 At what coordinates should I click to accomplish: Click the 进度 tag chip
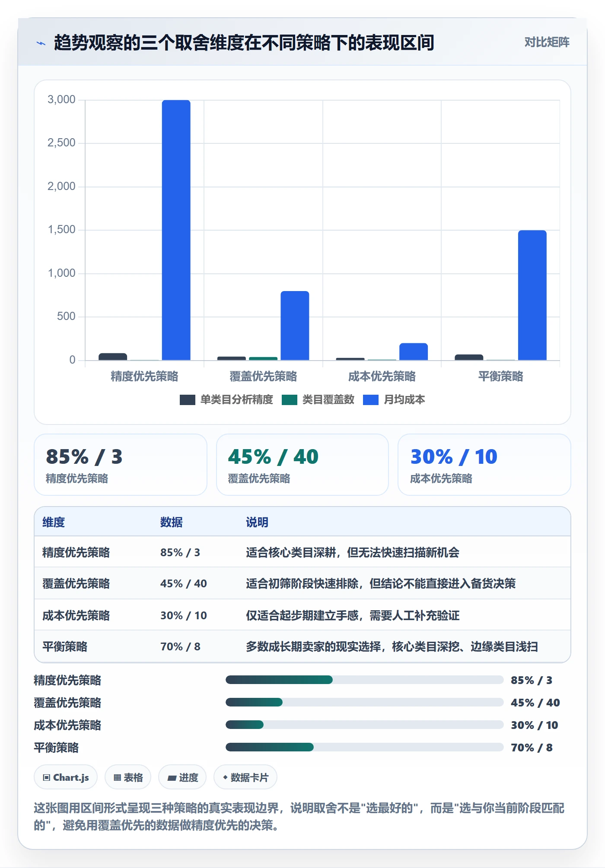click(x=182, y=777)
